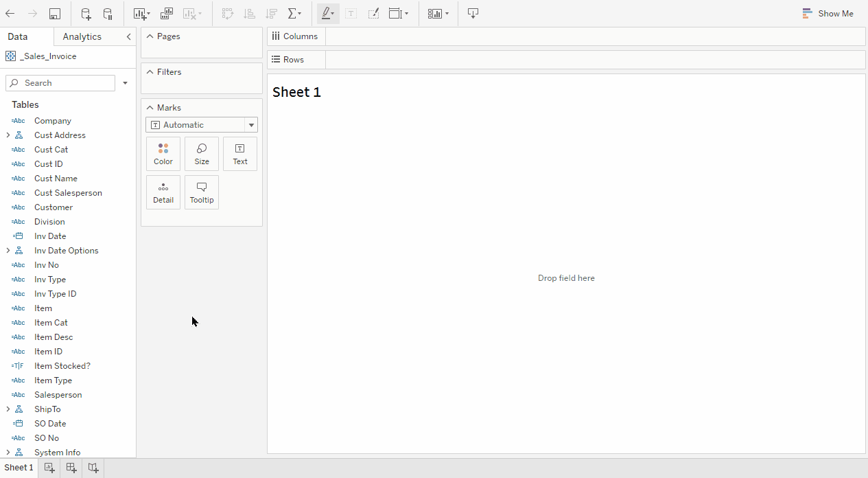Expand the Cust Address hierarchy
This screenshot has height=478, width=868.
coord(8,135)
